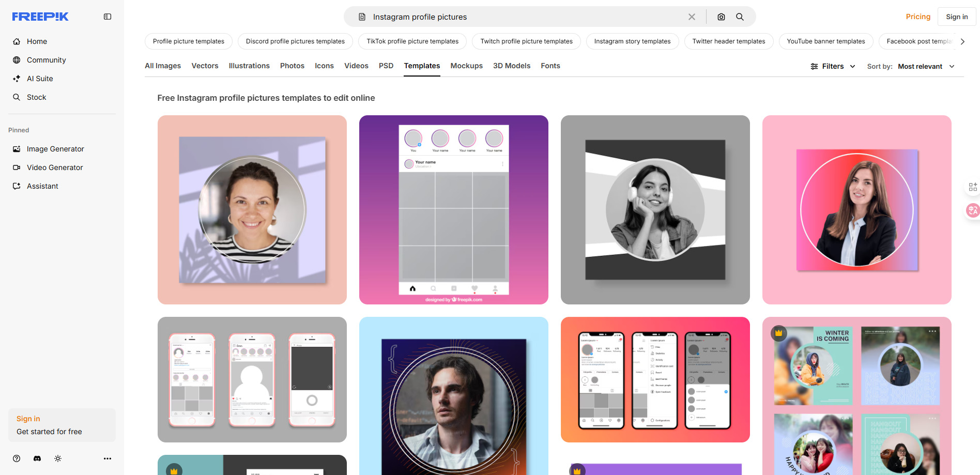Select the Templates tab

[x=422, y=66]
